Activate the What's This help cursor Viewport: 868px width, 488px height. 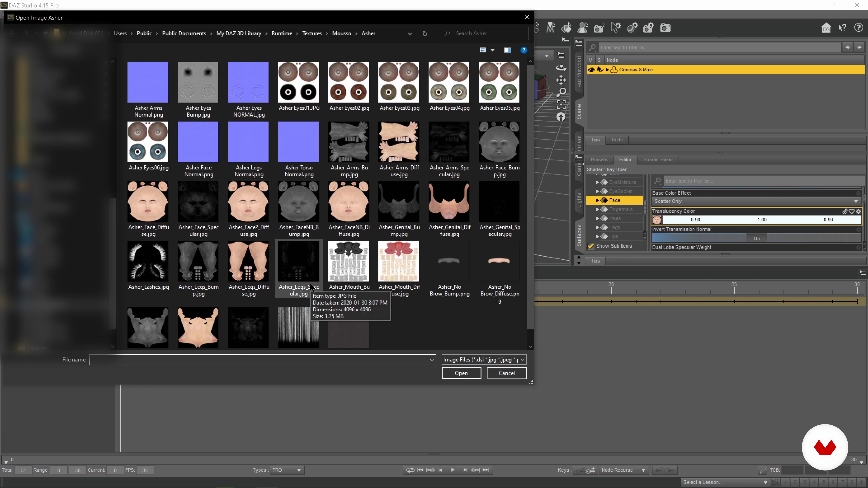click(842, 28)
